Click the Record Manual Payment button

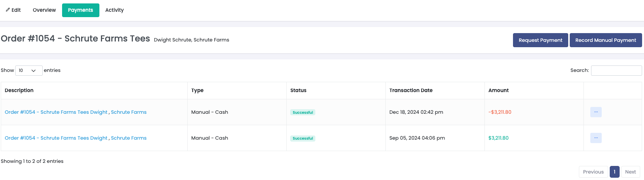point(606,40)
